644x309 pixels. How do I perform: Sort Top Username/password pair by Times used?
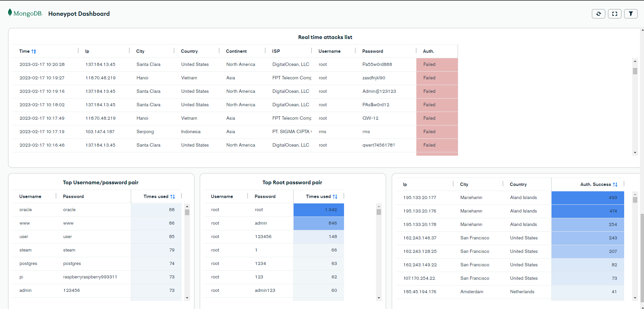(173, 197)
